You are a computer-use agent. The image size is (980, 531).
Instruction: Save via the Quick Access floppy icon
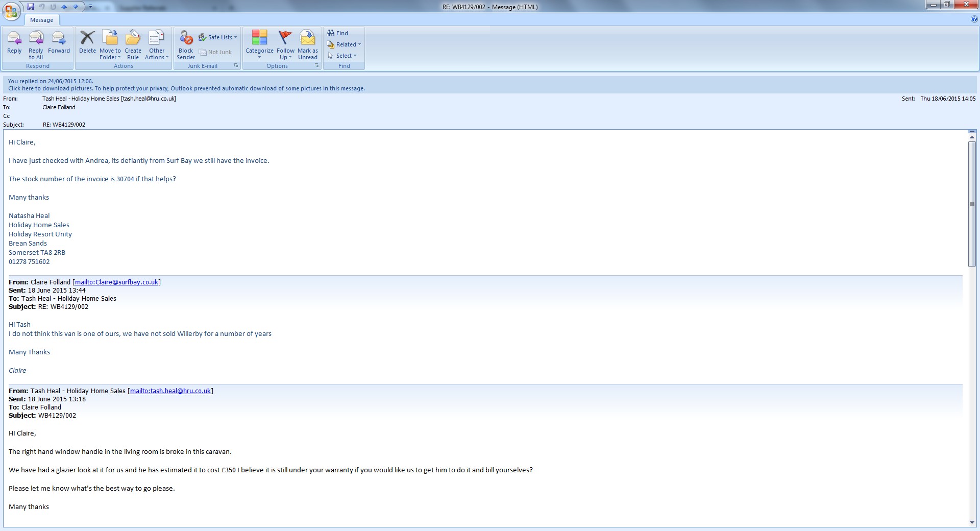pyautogui.click(x=31, y=7)
